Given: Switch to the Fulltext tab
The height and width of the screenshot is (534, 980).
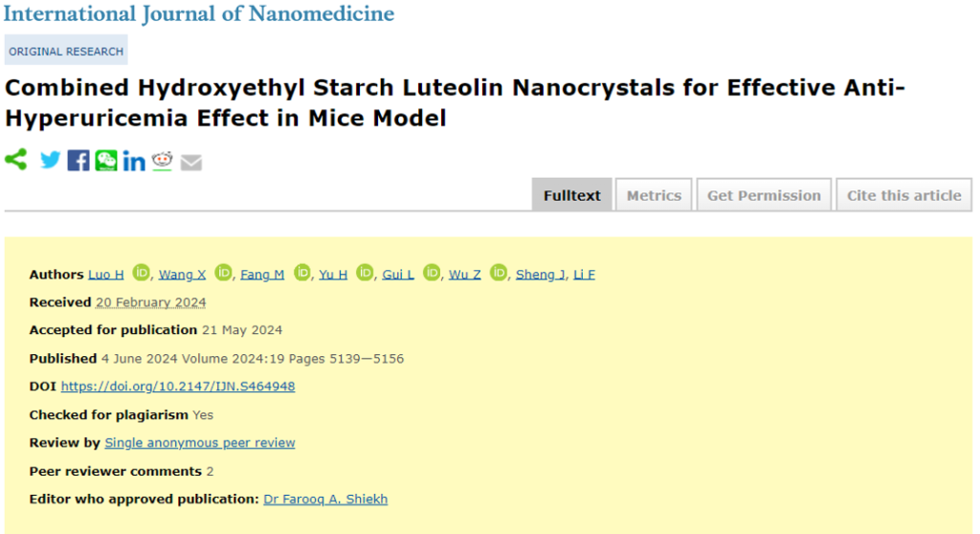Looking at the screenshot, I should tap(572, 195).
